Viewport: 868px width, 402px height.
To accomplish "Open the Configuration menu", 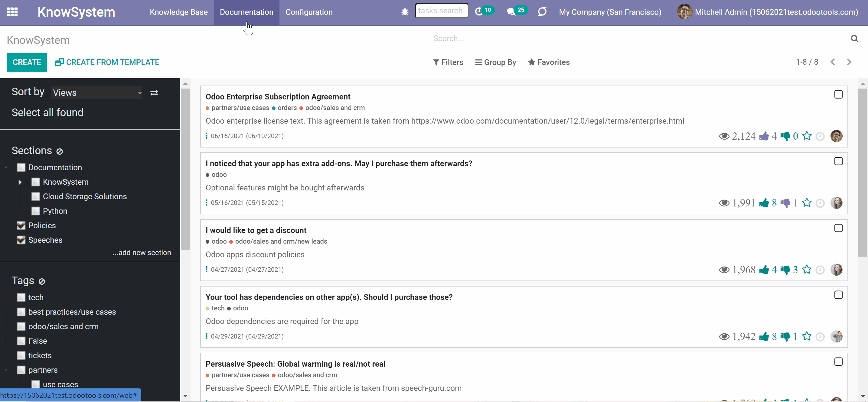I will click(309, 12).
